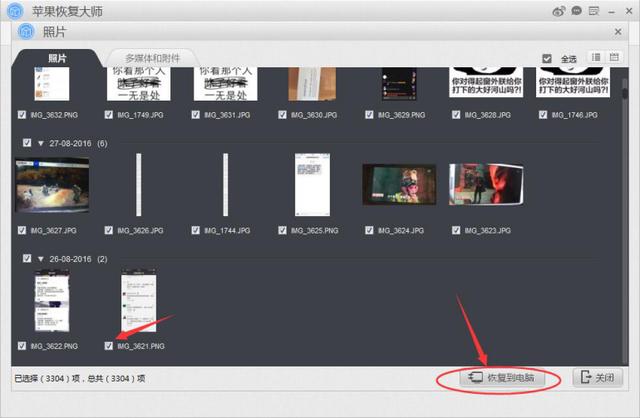Close the 照片 panel with the X

pos(619,32)
